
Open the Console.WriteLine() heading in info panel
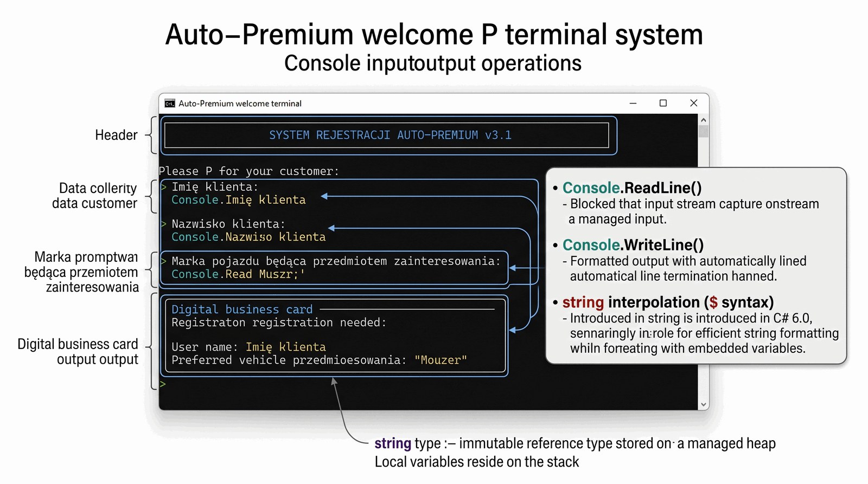(633, 245)
